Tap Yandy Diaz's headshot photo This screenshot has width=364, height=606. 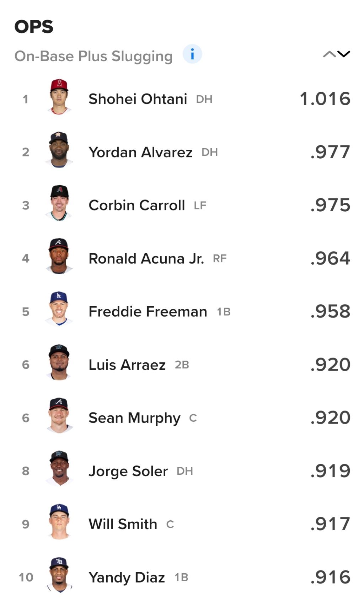tap(59, 575)
